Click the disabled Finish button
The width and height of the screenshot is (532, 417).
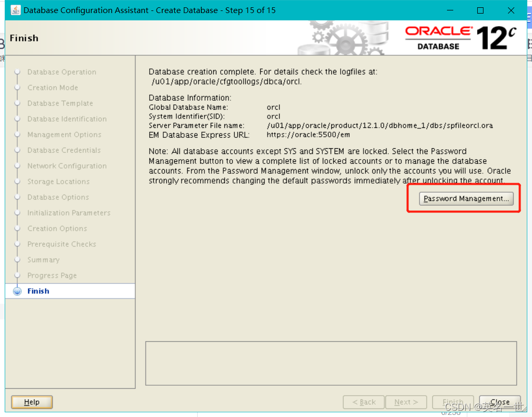453,402
